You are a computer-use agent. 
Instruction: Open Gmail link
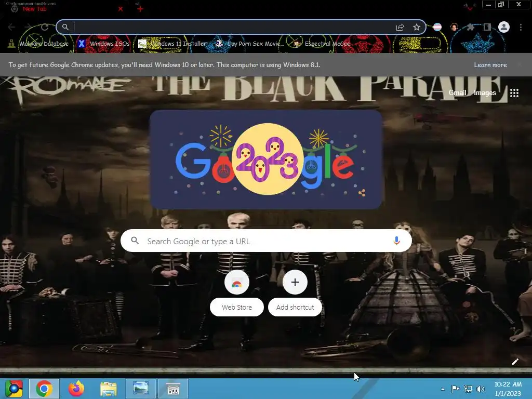coord(457,92)
